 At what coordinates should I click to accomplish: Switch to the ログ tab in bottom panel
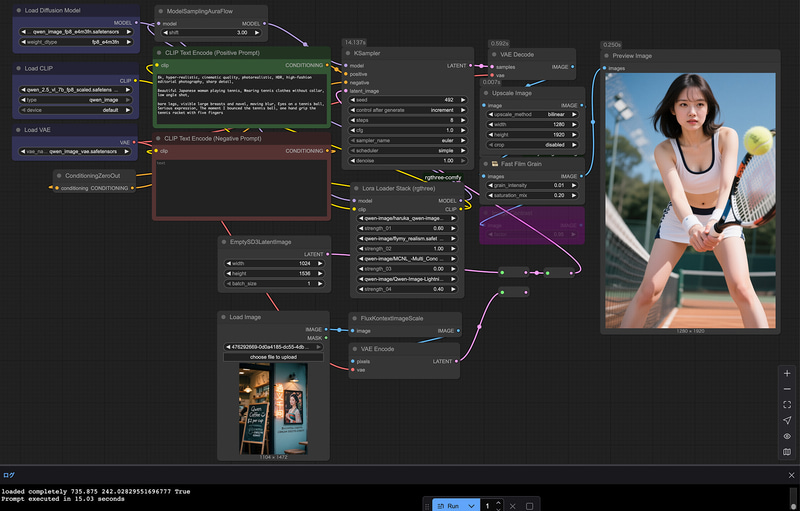9,475
